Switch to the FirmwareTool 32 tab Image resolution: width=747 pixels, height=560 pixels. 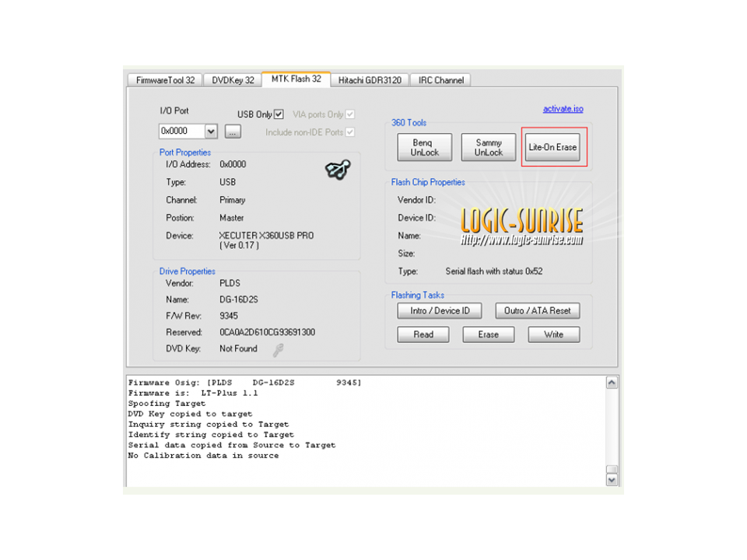pos(165,80)
